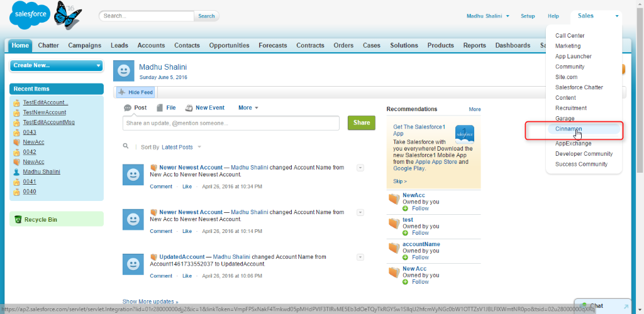
Task: Click the New Event calendar icon
Action: click(x=189, y=108)
